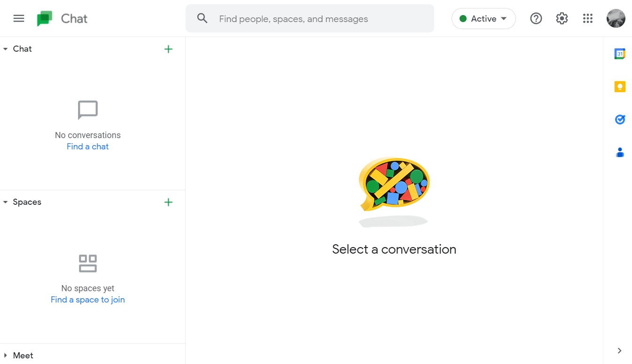632x364 pixels.
Task: Start a new chat with the plus icon
Action: (168, 49)
